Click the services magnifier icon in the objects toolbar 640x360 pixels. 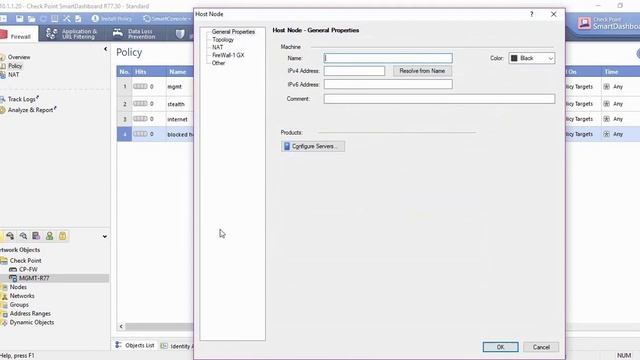coord(23,236)
